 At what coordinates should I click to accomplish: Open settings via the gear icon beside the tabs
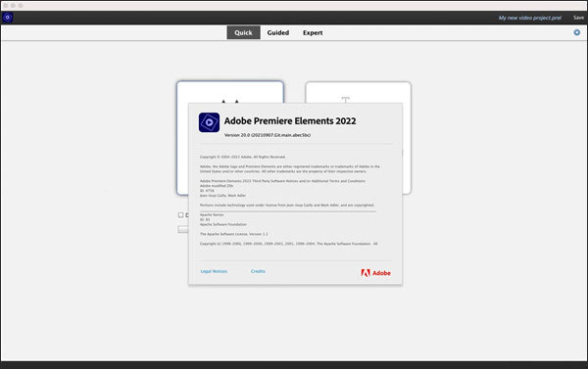[x=577, y=32]
